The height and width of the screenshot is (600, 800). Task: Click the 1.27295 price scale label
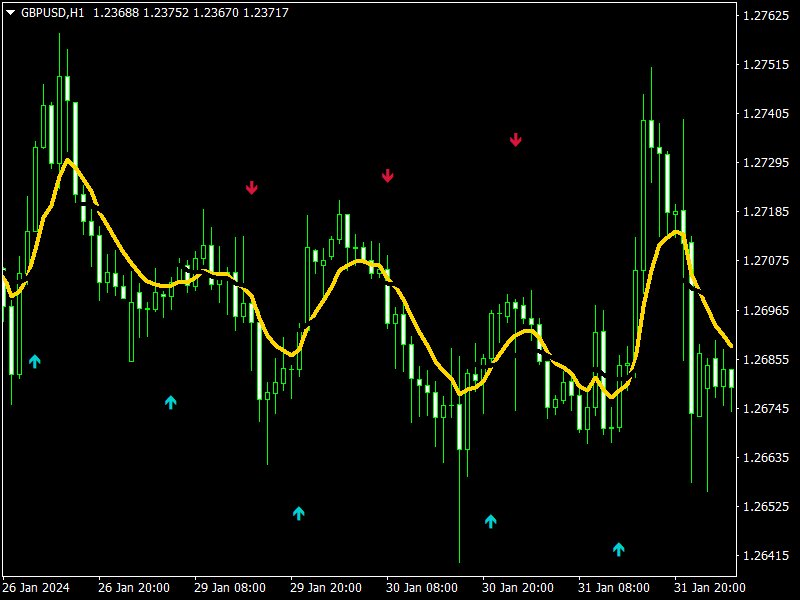point(765,163)
